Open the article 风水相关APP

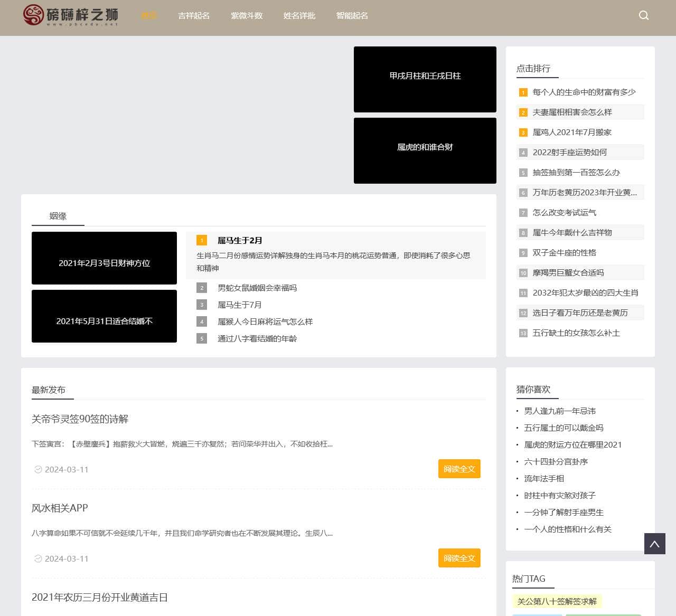pos(59,508)
